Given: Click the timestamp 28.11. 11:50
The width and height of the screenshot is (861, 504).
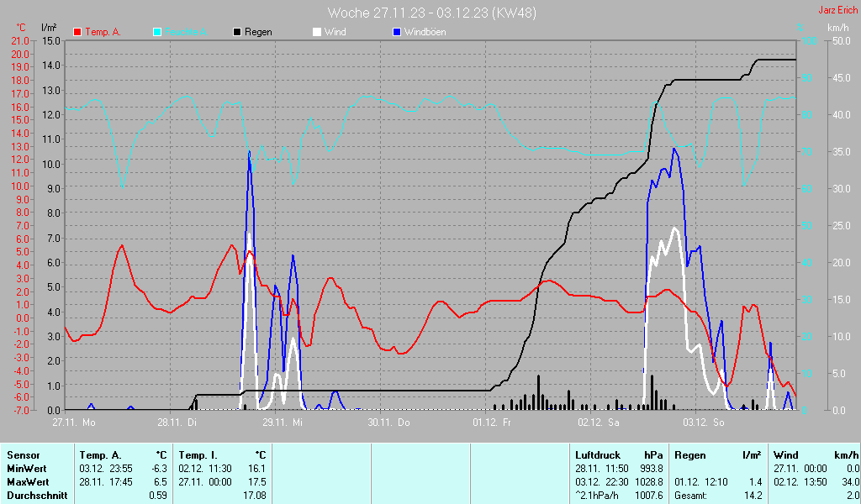Looking at the screenshot, I should [601, 469].
